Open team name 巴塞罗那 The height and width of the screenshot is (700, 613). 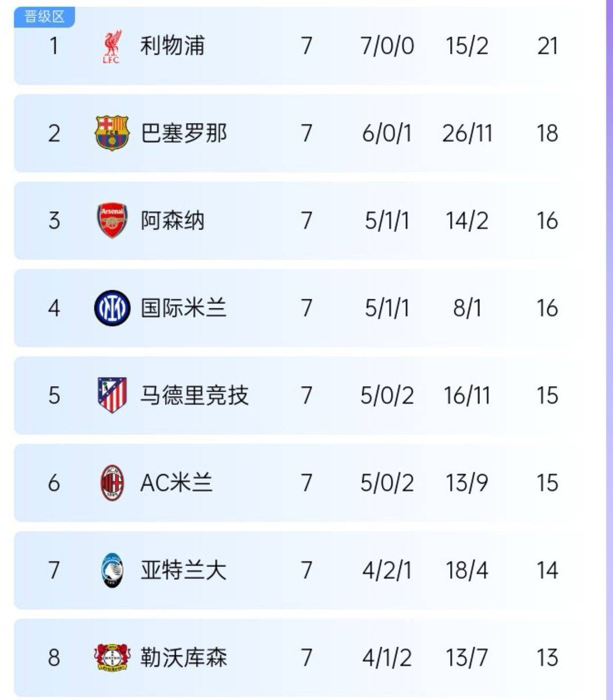pos(184,133)
